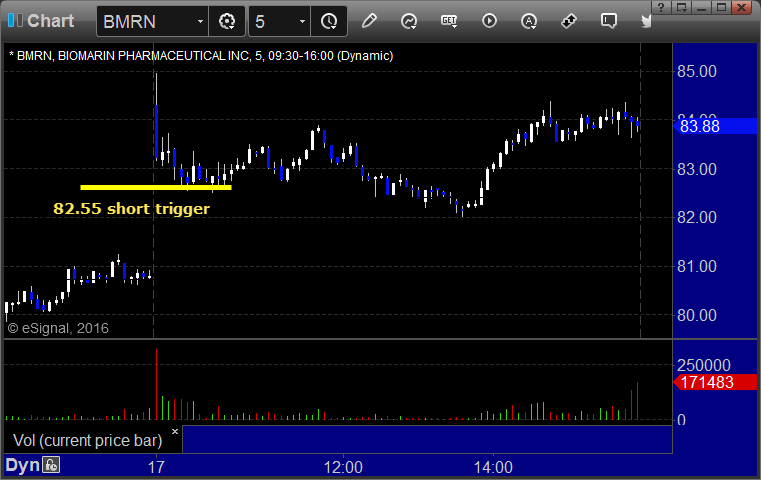
Task: Select the yellow short trigger line
Action: click(156, 187)
